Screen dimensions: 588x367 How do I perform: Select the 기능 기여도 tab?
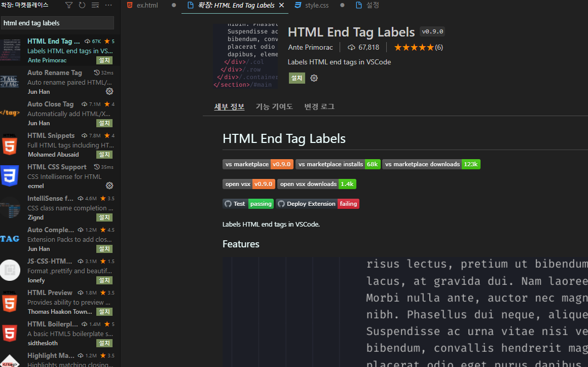pyautogui.click(x=274, y=107)
